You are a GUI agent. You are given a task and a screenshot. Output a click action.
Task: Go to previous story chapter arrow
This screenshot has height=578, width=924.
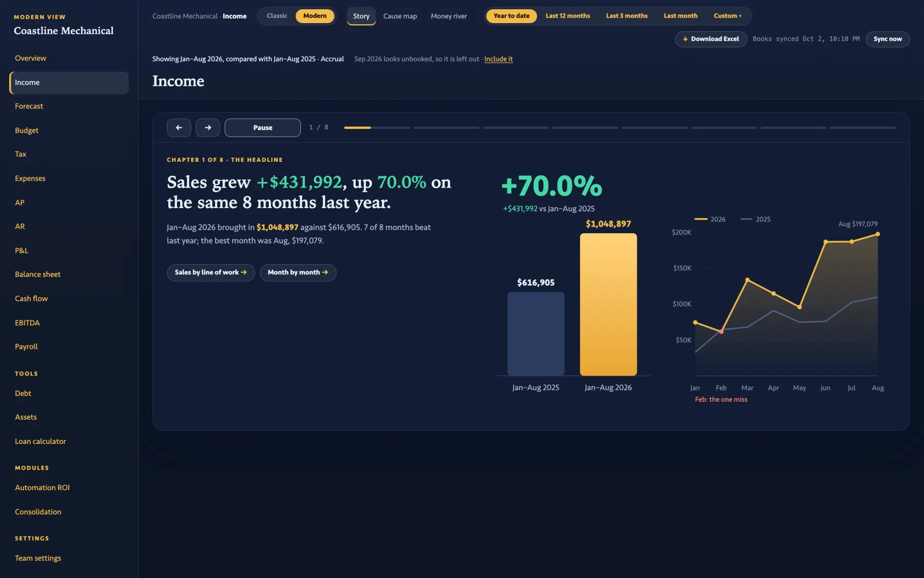coord(179,127)
